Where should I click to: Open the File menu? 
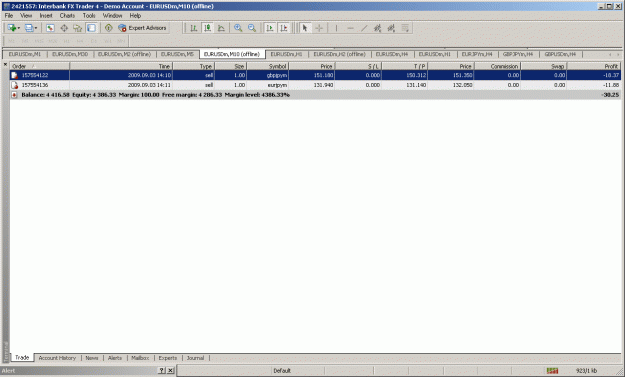tap(9, 16)
